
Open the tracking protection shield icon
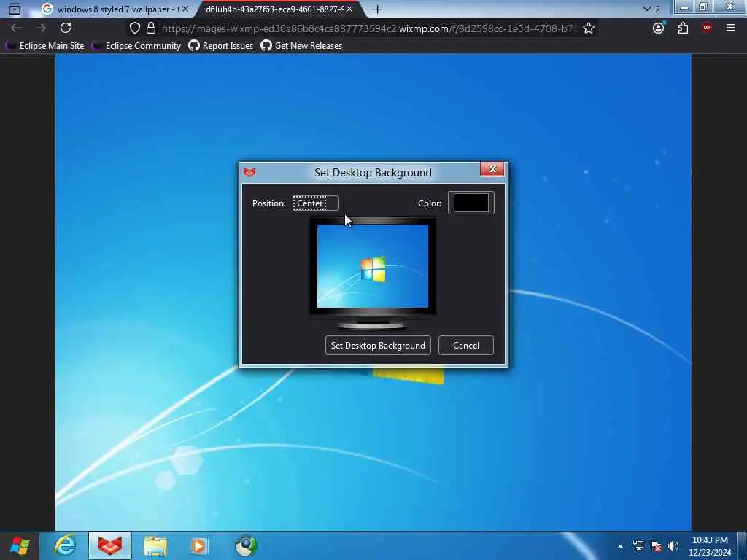tap(135, 28)
